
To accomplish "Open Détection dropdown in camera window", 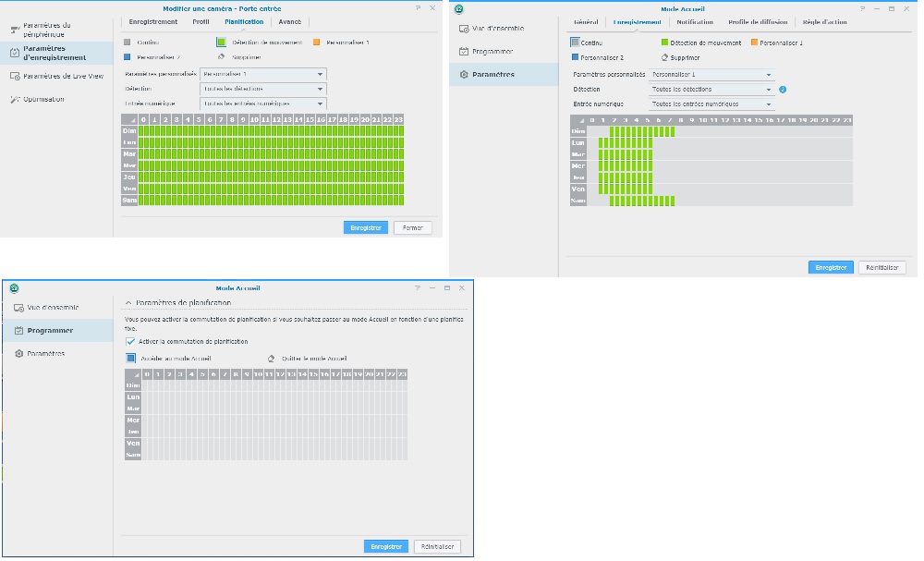I will click(263, 89).
